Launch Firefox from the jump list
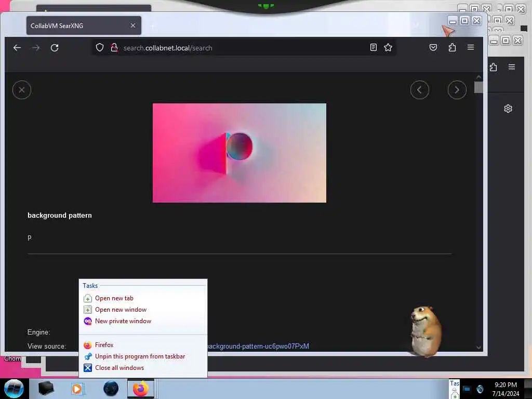Image resolution: width=532 pixels, height=399 pixels. click(x=143, y=345)
